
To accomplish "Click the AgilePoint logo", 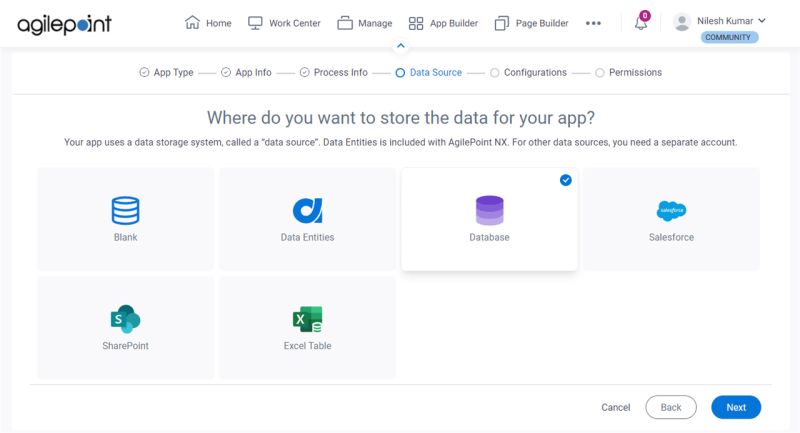I will point(64,24).
